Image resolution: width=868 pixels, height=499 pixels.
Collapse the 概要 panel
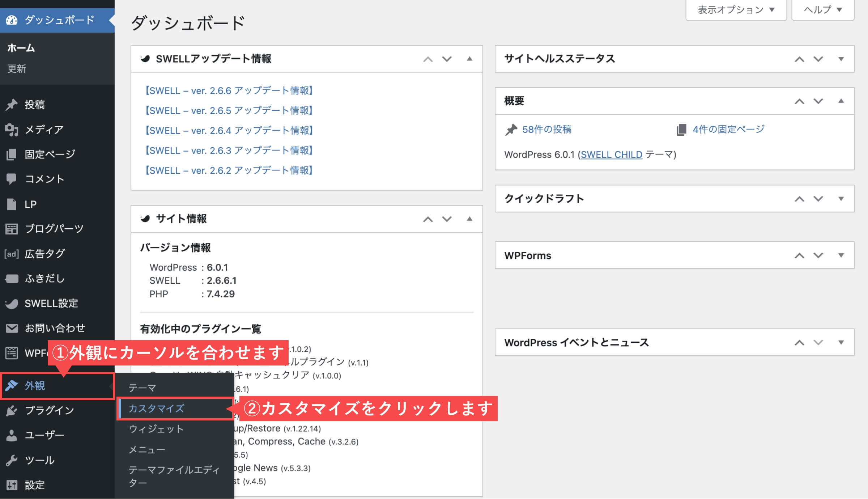(x=841, y=101)
